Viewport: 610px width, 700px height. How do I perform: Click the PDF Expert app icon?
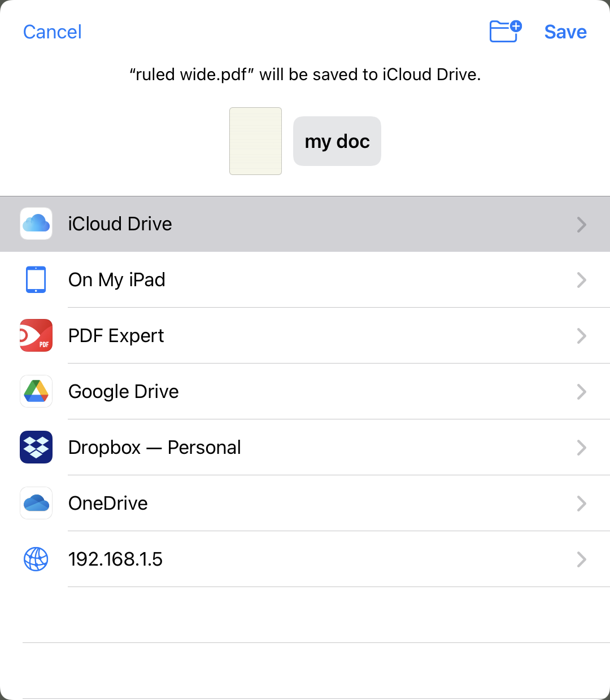coord(36,336)
